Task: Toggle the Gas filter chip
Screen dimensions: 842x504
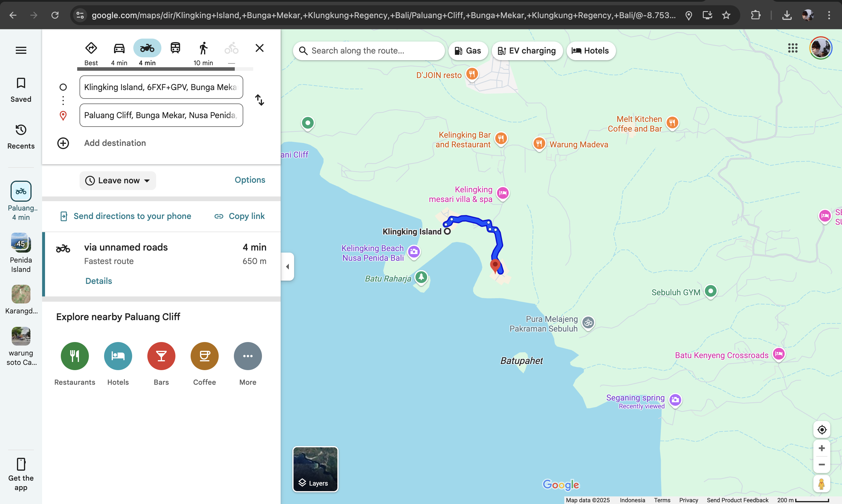Action: click(x=468, y=51)
